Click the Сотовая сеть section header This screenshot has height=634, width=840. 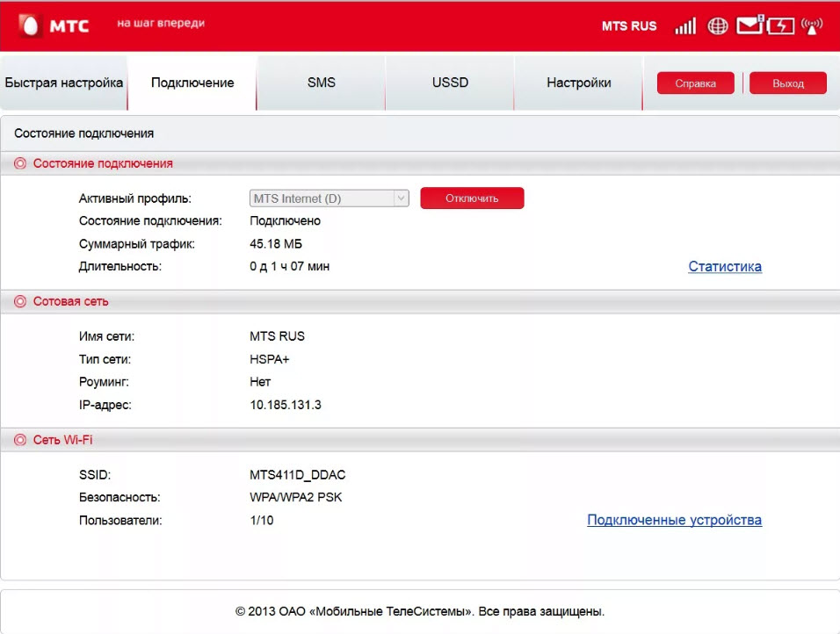tap(70, 301)
